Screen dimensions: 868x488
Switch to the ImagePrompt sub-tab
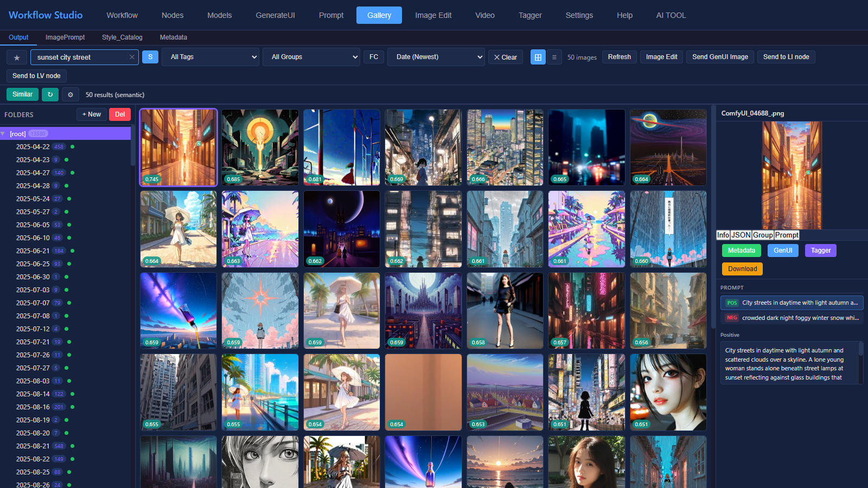(65, 37)
